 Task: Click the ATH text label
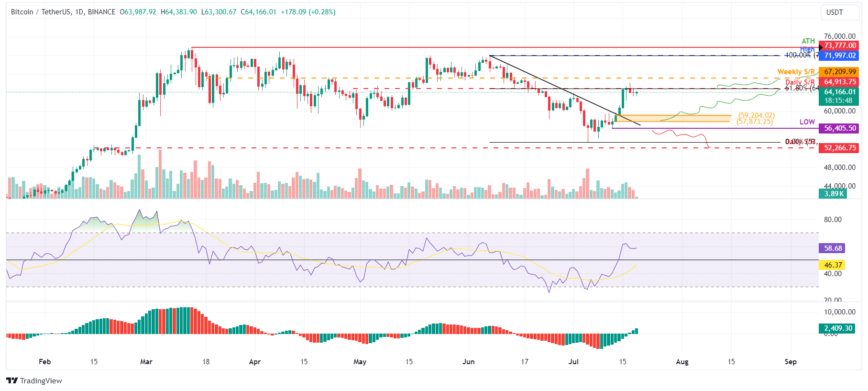[x=808, y=41]
